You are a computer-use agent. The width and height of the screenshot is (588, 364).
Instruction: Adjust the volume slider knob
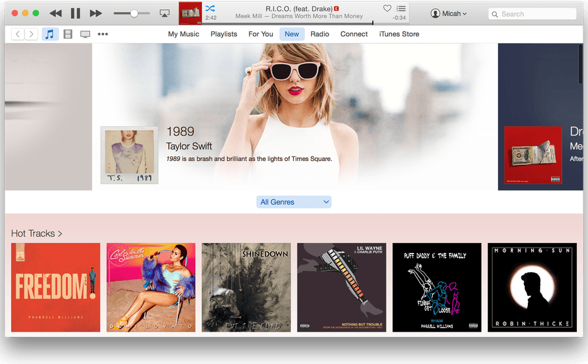(134, 14)
